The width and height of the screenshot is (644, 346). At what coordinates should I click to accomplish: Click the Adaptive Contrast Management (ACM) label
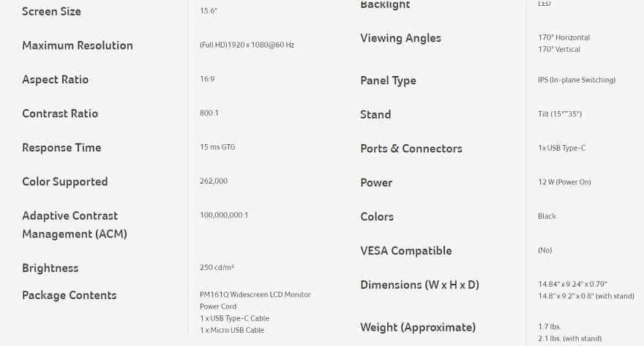click(x=75, y=225)
